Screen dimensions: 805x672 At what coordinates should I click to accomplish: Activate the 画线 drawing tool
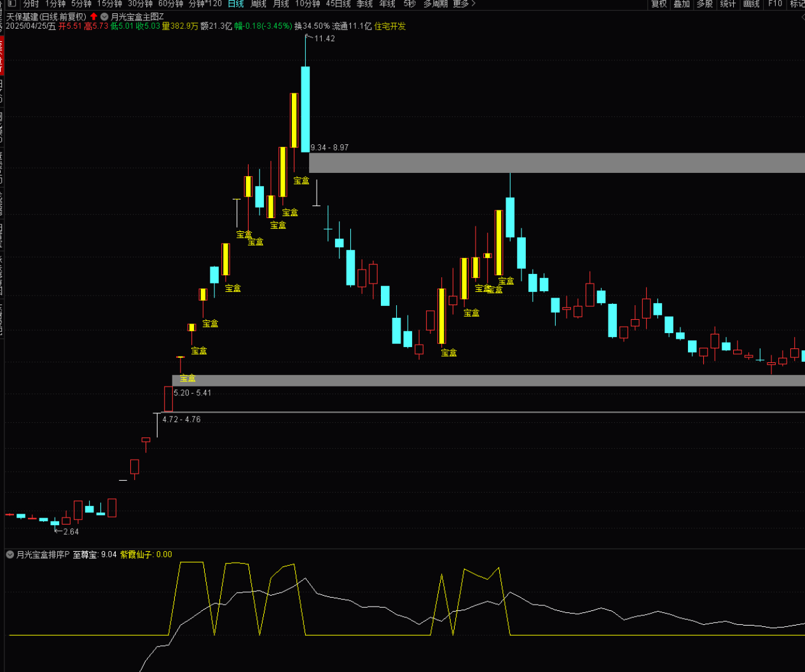pos(751,4)
